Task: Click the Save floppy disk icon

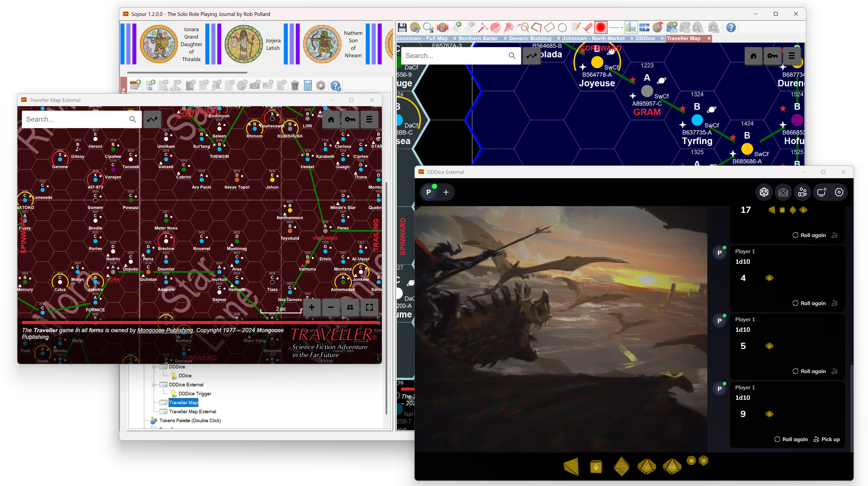Action: tap(402, 28)
